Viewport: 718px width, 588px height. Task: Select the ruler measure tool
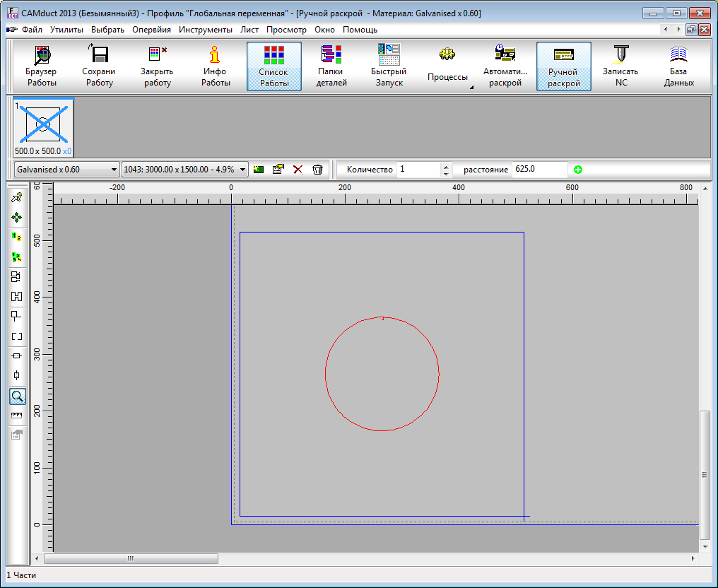(17, 416)
